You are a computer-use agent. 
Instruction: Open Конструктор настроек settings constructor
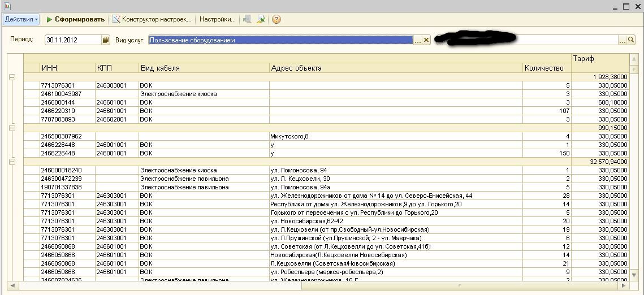152,19
